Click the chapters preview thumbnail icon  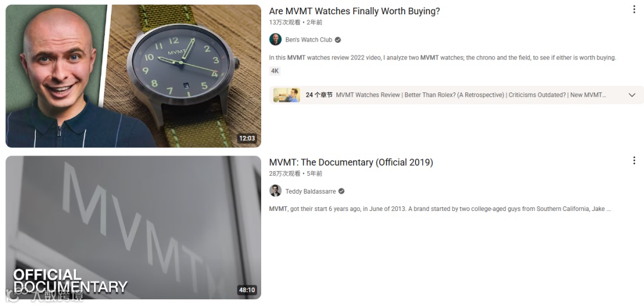point(287,95)
